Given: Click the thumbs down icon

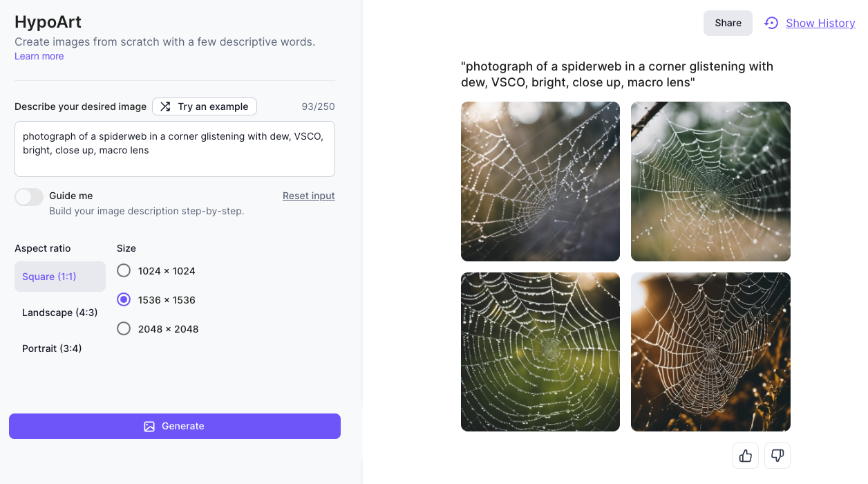Looking at the screenshot, I should click(777, 456).
